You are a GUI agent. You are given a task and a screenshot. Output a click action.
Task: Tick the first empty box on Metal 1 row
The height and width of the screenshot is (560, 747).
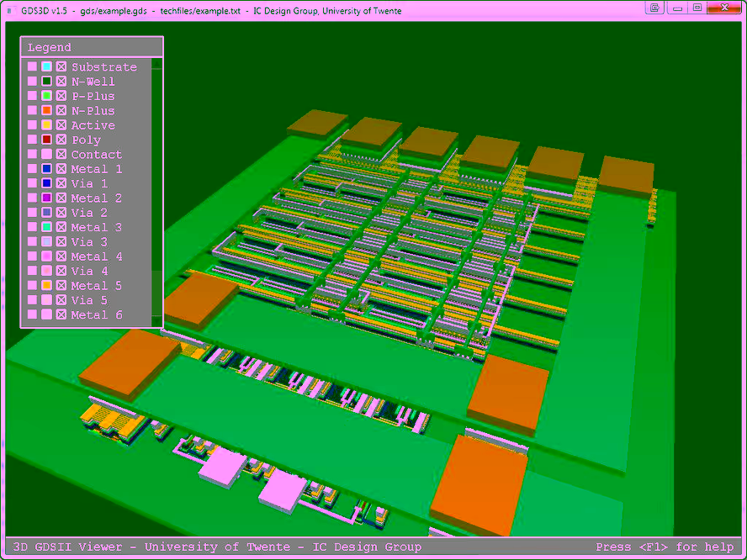[32, 168]
